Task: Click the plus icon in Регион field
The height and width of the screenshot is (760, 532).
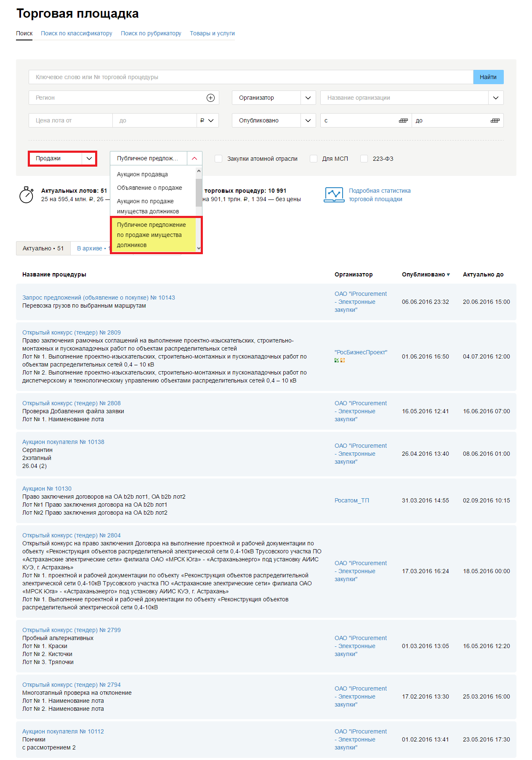Action: pos(210,98)
